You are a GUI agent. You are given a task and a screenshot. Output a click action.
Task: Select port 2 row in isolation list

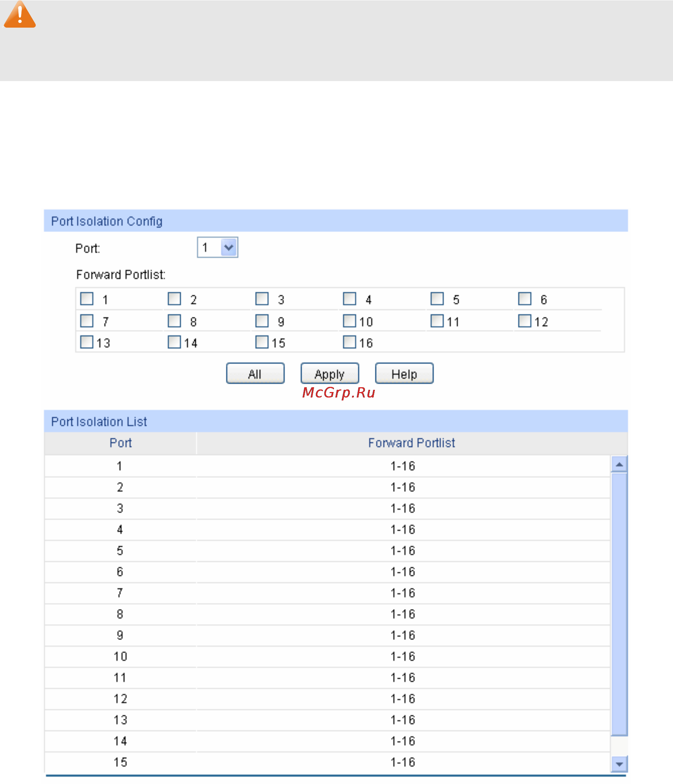[327, 487]
